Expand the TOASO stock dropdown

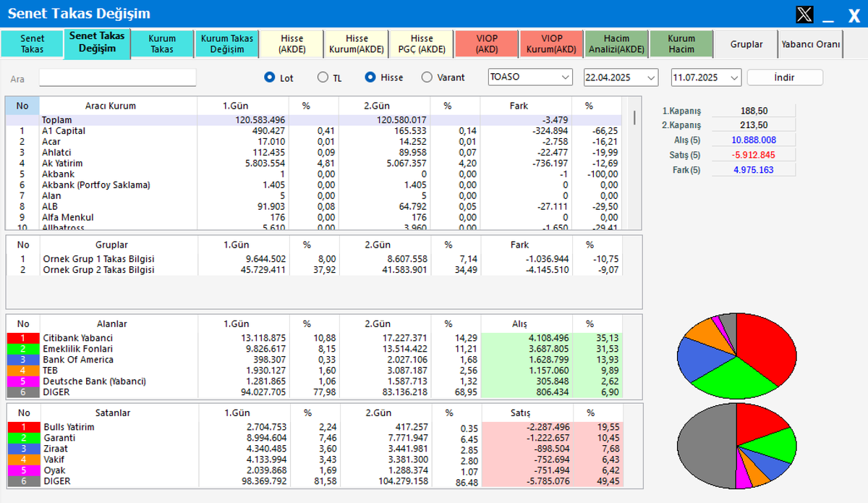point(531,77)
